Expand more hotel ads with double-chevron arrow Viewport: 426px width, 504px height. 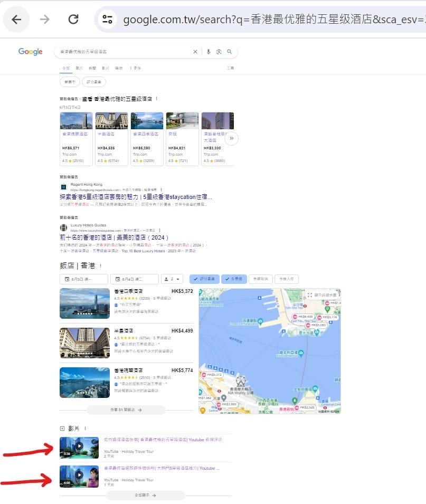pyautogui.click(x=231, y=138)
